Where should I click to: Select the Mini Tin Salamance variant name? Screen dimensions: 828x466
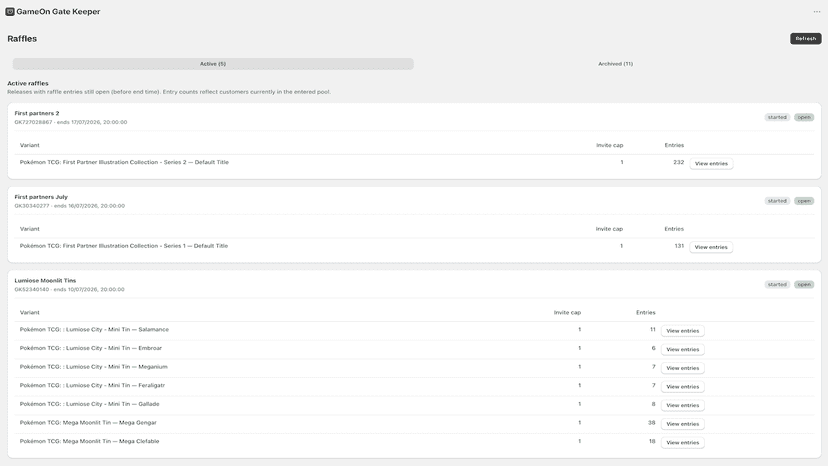click(95, 329)
